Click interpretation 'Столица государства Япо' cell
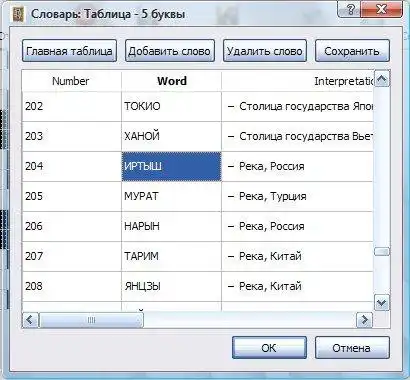410x380 pixels. 298,106
